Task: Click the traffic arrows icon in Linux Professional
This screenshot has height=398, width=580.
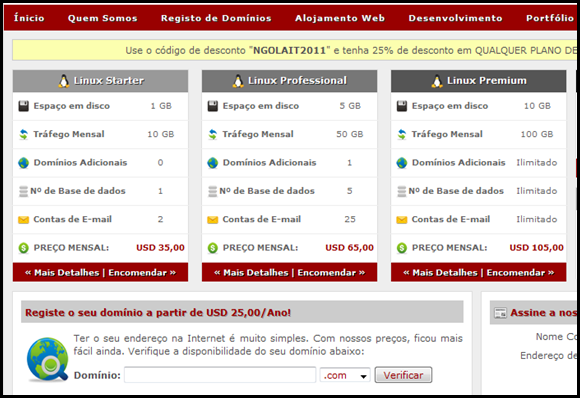Action: tap(213, 134)
